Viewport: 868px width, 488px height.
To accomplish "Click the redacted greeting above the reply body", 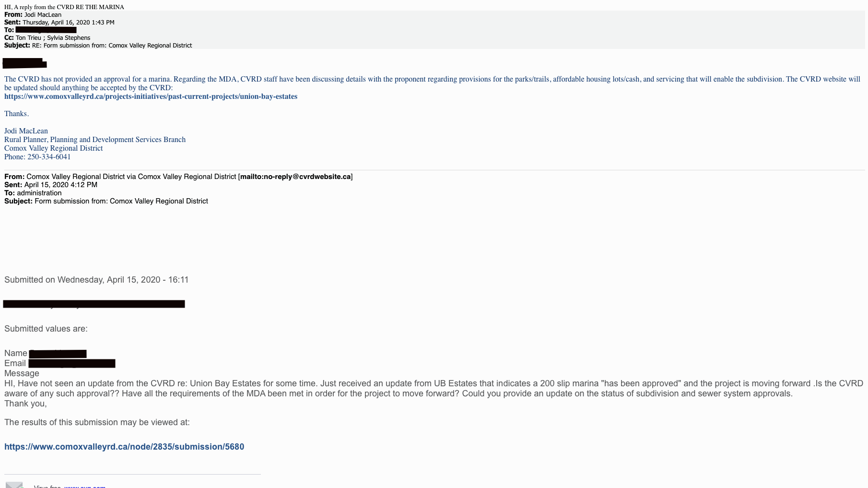I will tap(24, 63).
